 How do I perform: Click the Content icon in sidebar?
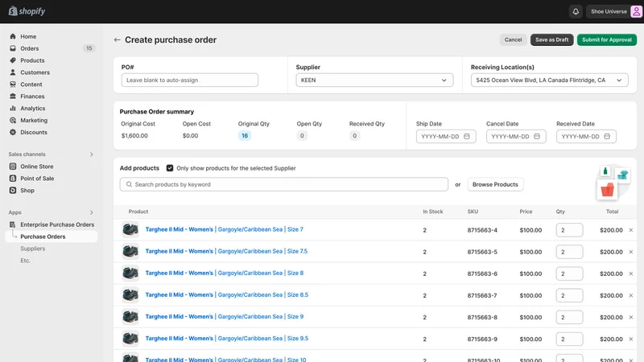click(x=13, y=84)
